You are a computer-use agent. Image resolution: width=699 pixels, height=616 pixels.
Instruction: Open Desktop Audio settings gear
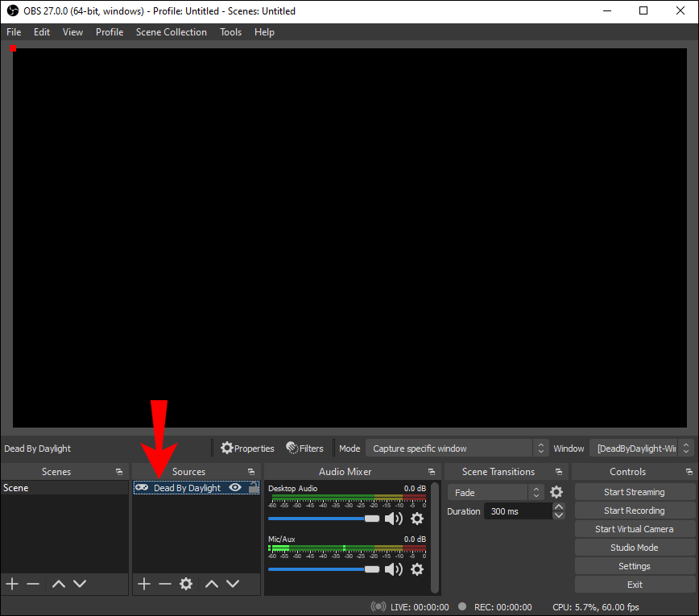tap(417, 519)
